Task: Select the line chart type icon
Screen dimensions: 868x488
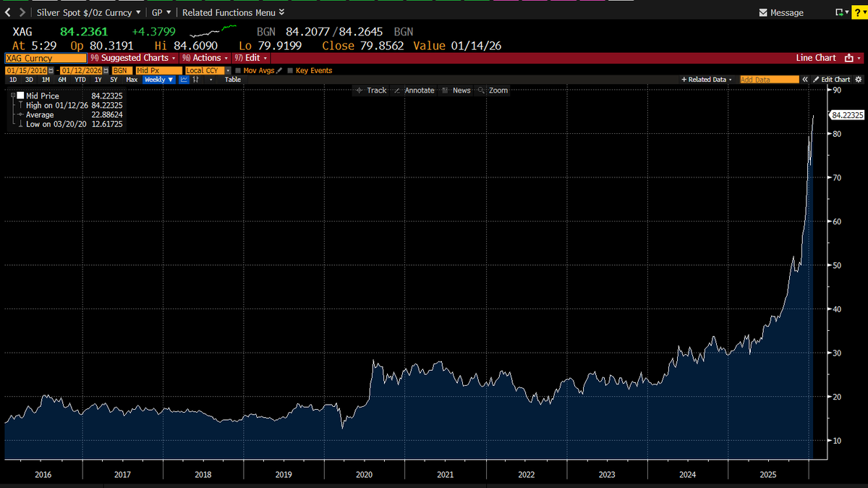Action: point(184,80)
